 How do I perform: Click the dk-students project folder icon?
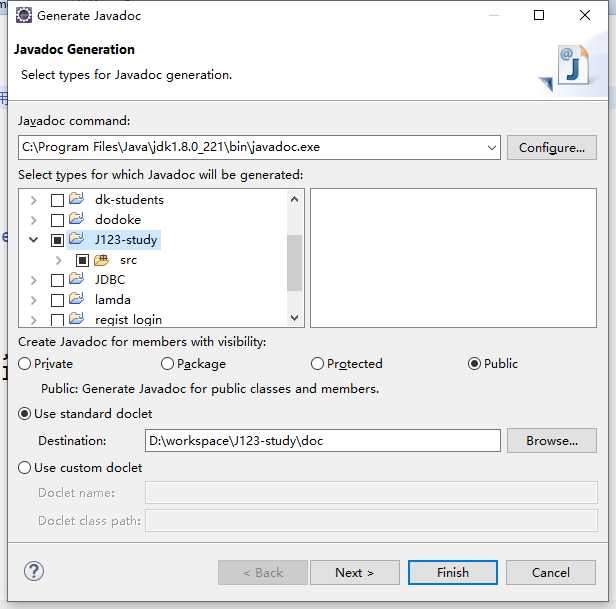[x=76, y=198]
